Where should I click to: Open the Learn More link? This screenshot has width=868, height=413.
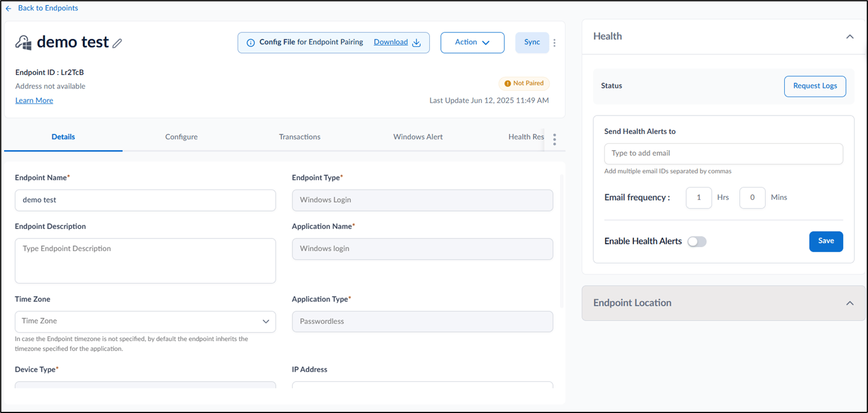click(x=34, y=101)
